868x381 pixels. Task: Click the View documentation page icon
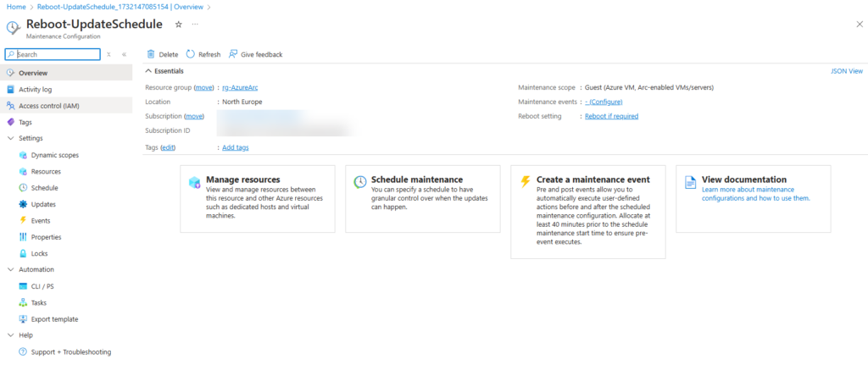click(x=690, y=183)
